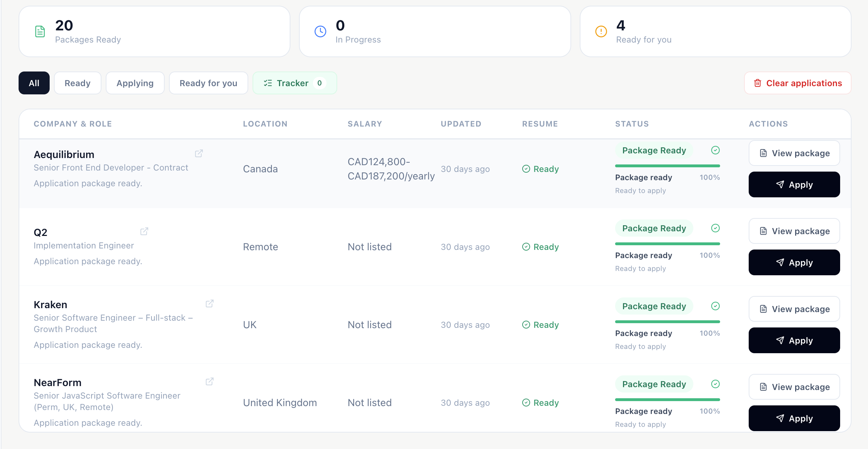Click the SALARY column header
The width and height of the screenshot is (868, 449).
[x=365, y=124]
